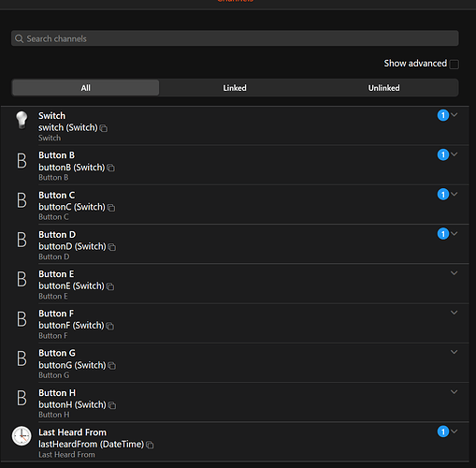This screenshot has width=476, height=468.
Task: Click the clock icon for Last Heard From
Action: [22, 436]
